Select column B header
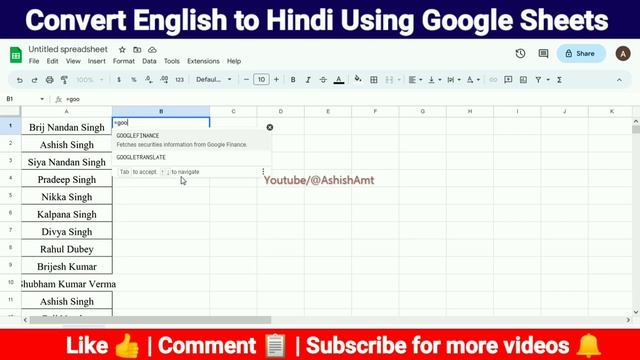The height and width of the screenshot is (360, 640). click(x=161, y=111)
